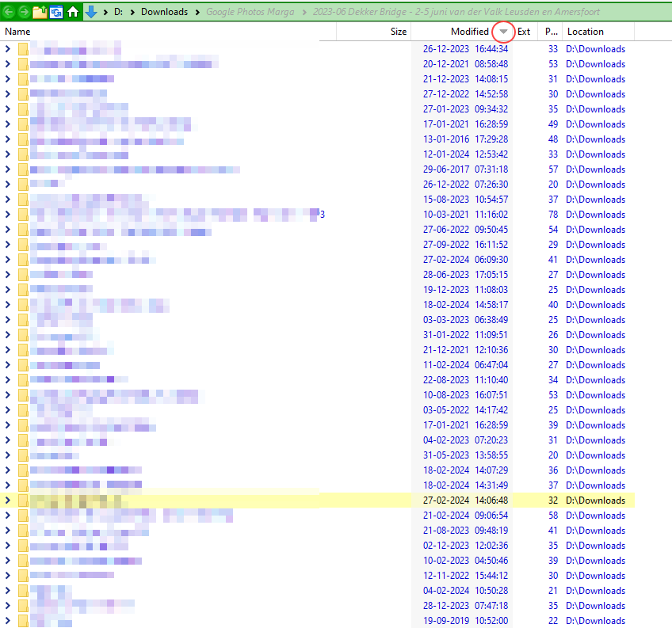
Task: Open the chevron dropdown after Downloads breadcrumb
Action: coord(197,12)
